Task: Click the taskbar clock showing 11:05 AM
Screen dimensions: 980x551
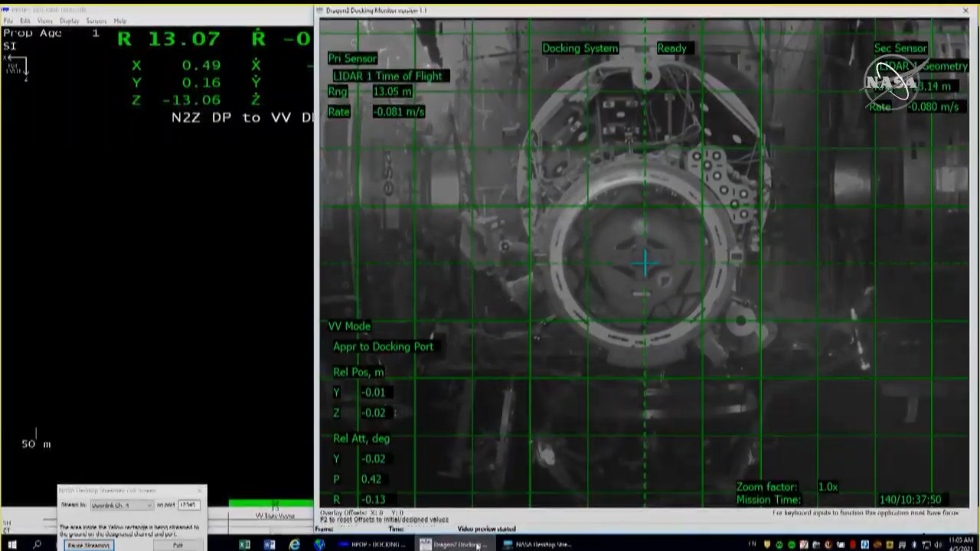Action: point(961,544)
